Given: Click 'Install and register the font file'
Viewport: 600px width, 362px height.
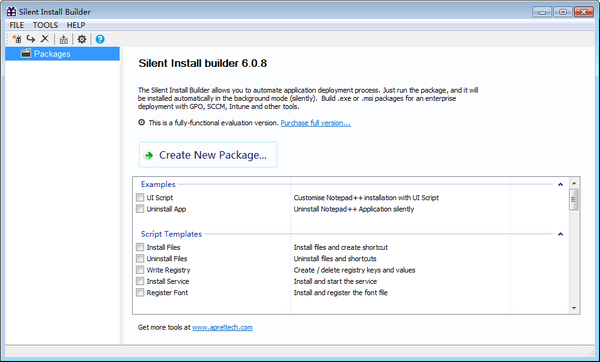Looking at the screenshot, I should 341,293.
